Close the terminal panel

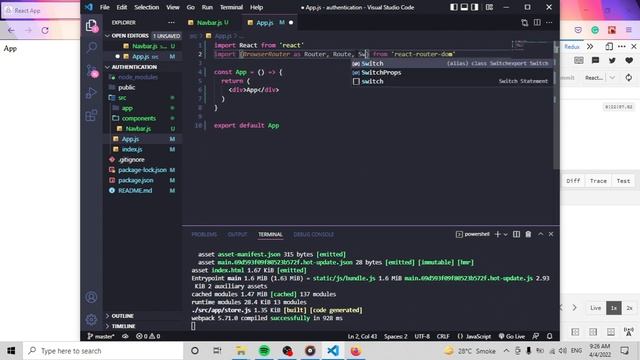click(x=551, y=234)
